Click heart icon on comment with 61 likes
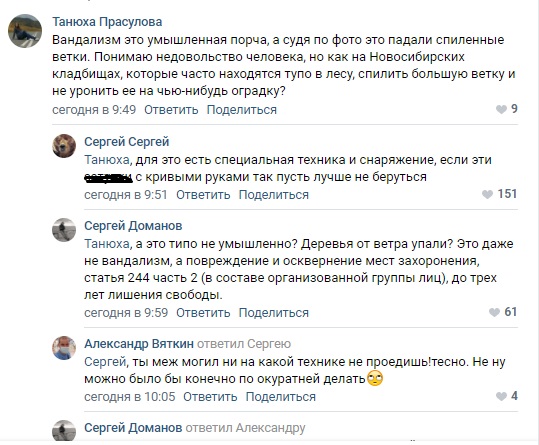 (494, 312)
